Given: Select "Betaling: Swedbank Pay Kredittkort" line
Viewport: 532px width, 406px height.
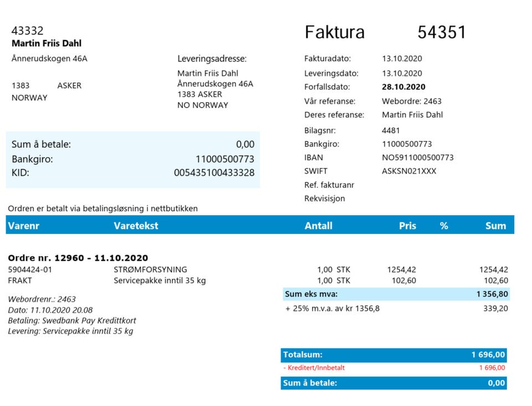Looking at the screenshot, I should click(x=72, y=321).
